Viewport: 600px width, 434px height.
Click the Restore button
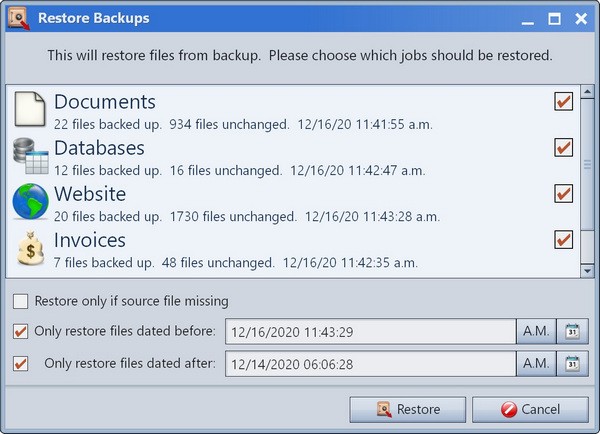(408, 410)
